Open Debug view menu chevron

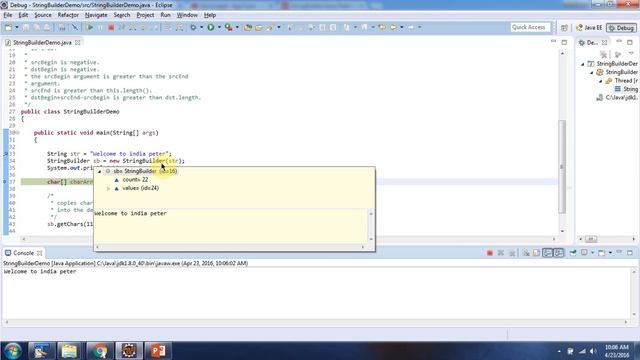(631, 53)
